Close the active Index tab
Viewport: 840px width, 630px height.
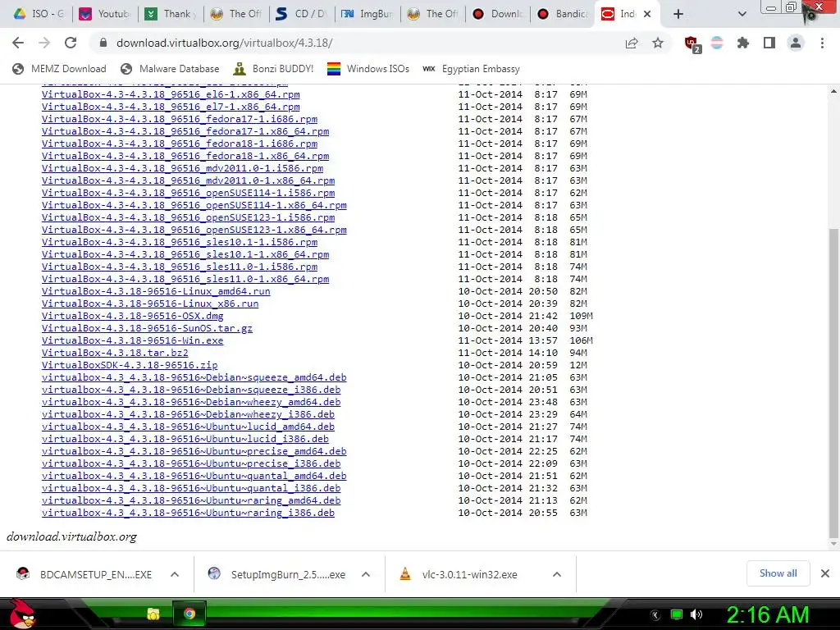tap(647, 14)
